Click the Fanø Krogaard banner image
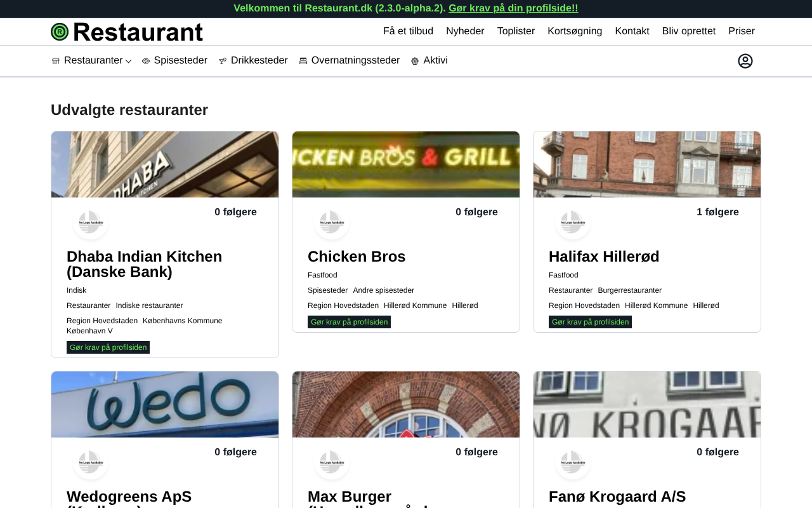Image resolution: width=812 pixels, height=508 pixels. point(647,404)
